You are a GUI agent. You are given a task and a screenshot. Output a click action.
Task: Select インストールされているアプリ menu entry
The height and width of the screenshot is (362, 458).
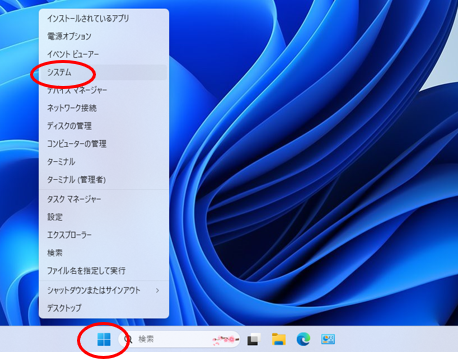pos(104,18)
